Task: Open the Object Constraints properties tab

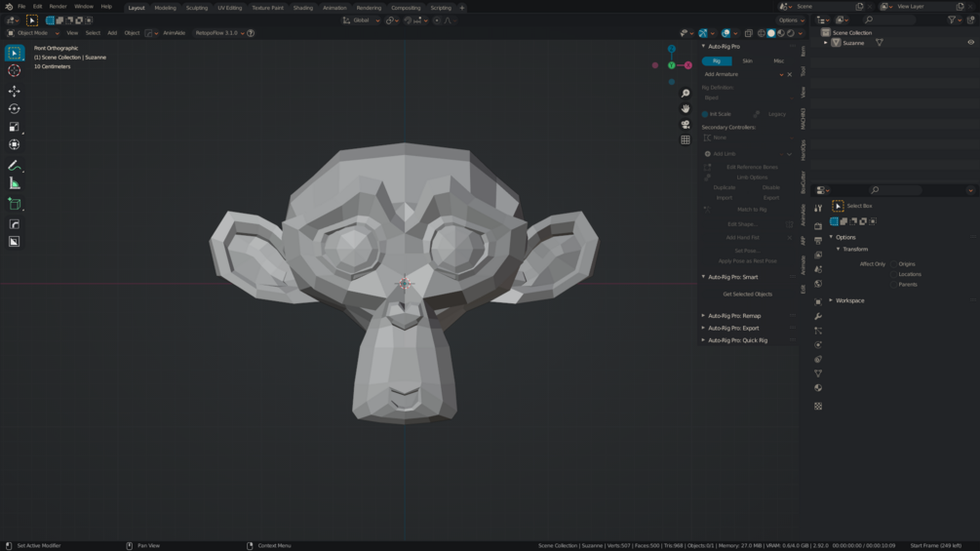Action: coord(818,359)
